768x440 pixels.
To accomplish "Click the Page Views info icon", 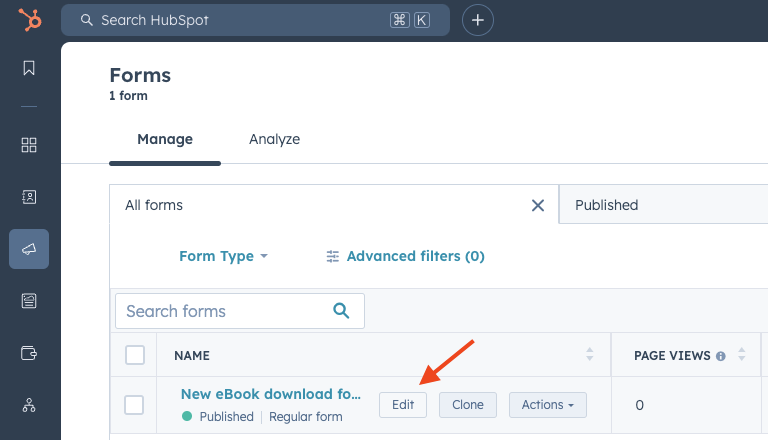I will pos(720,356).
